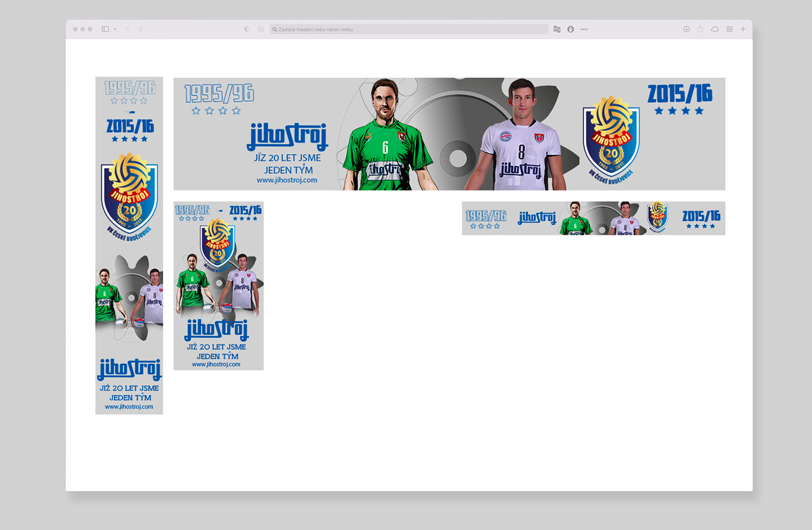
Task: Navigate back using the back arrow
Action: click(x=128, y=29)
